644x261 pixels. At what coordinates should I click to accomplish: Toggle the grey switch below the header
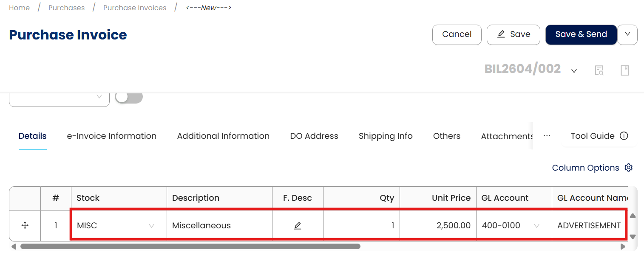tap(129, 97)
